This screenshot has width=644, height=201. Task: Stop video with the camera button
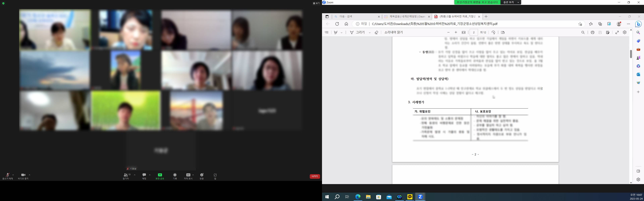(23, 176)
